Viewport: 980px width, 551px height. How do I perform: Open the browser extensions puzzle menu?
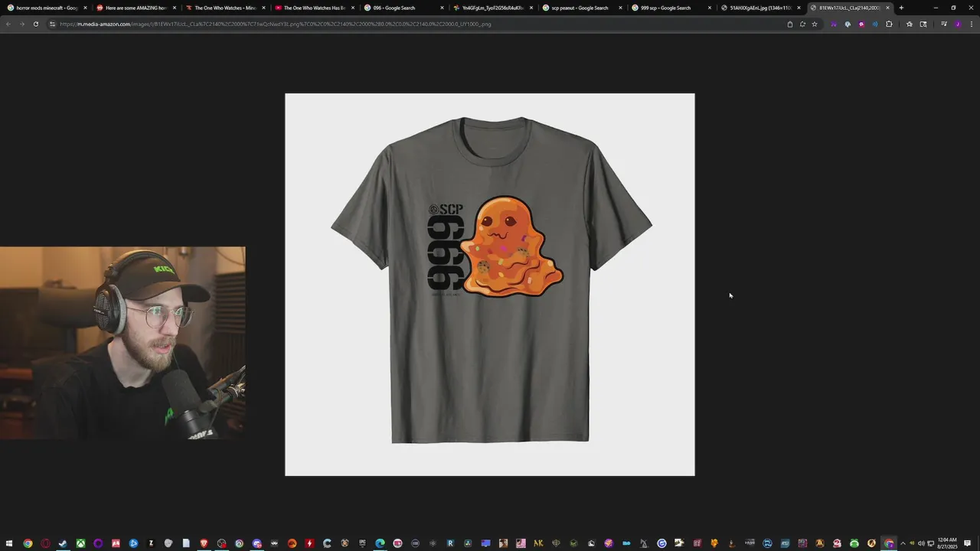tap(889, 24)
